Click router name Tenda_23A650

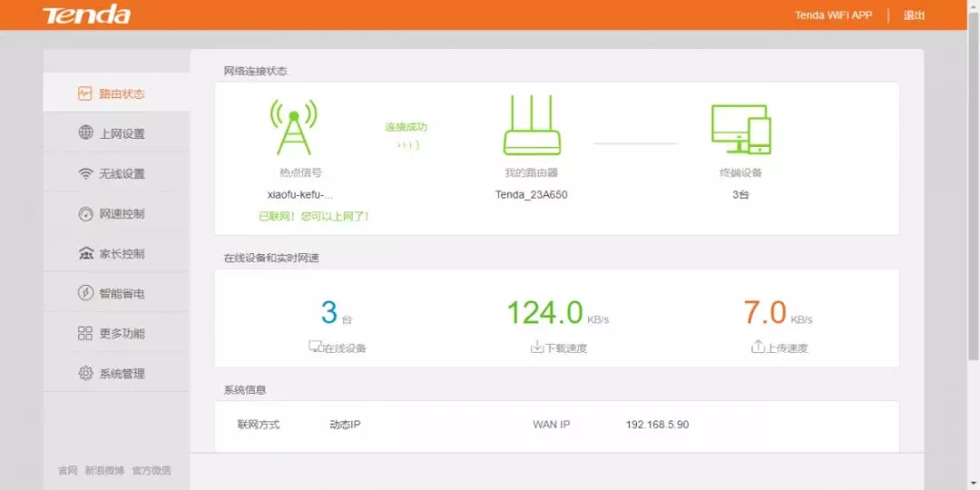[x=532, y=194]
